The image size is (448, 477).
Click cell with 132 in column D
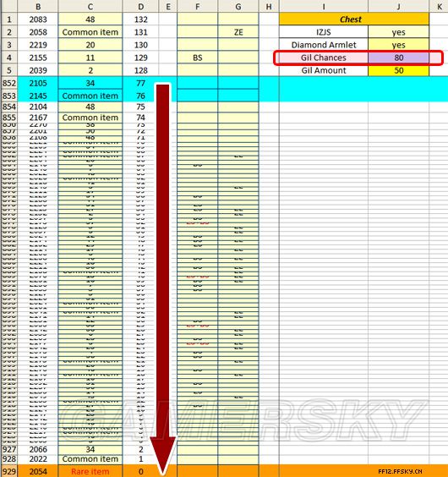pos(140,19)
